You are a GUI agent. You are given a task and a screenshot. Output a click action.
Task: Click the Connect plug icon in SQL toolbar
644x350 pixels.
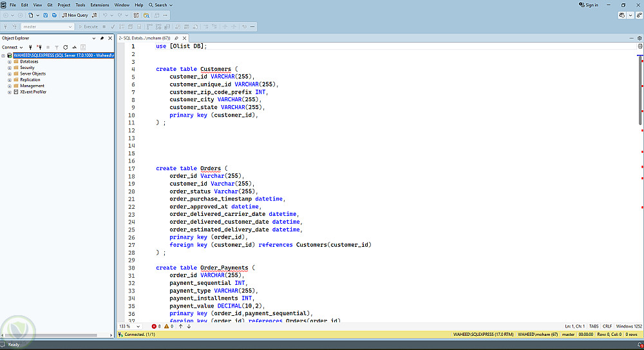coord(5,26)
